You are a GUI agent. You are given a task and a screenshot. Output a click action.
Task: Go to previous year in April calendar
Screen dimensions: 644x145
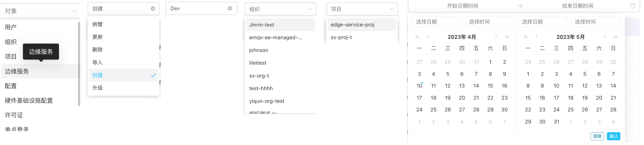point(417,37)
